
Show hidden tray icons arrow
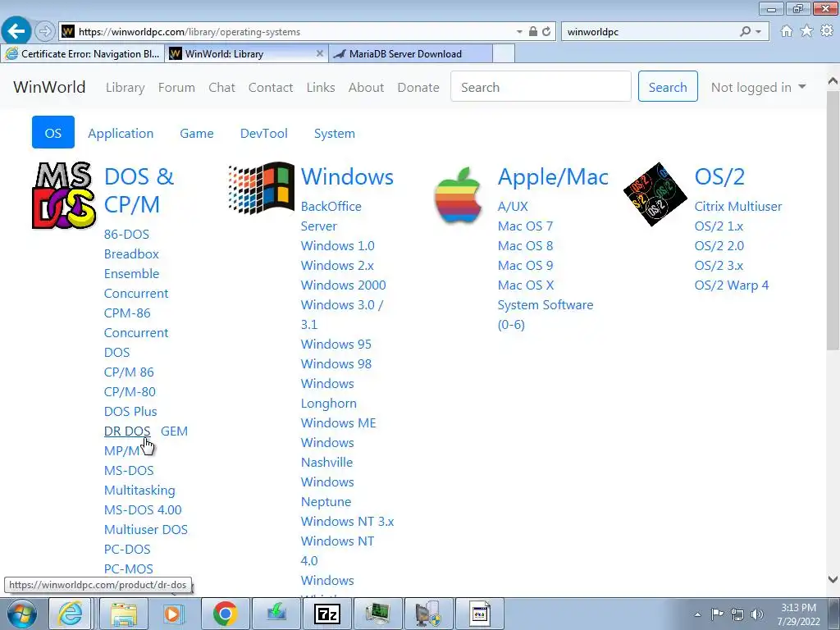697,614
